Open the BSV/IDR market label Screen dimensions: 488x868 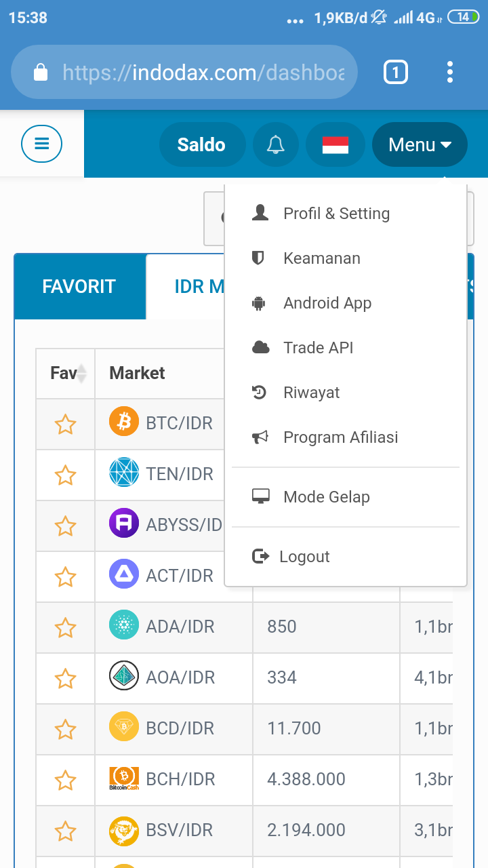(180, 830)
